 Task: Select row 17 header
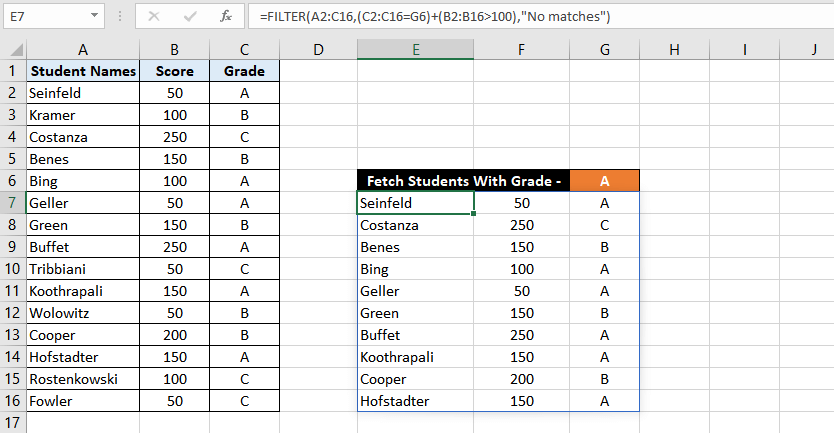point(13,423)
